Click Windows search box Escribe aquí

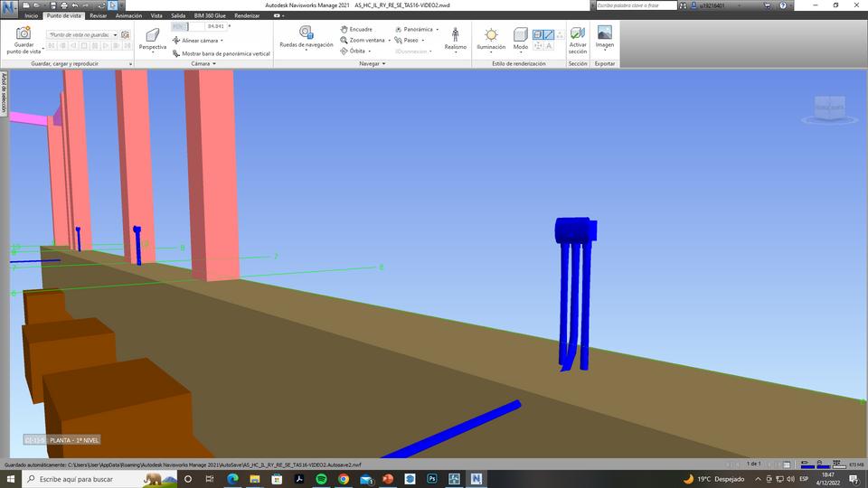(99, 479)
